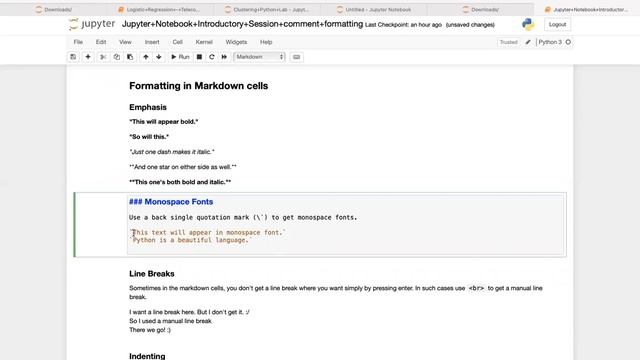Open the Kernel menu
Viewport: 640px width, 360px height.
(x=204, y=42)
